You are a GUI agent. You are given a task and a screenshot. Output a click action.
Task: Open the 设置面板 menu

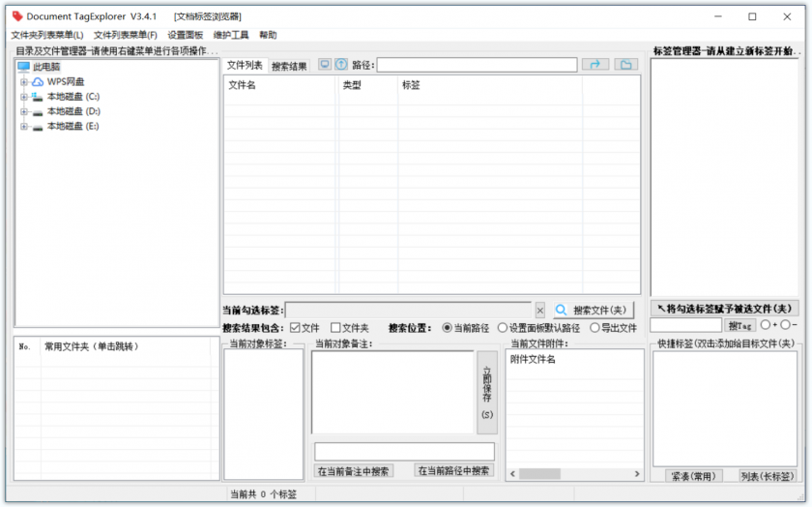pyautogui.click(x=185, y=35)
